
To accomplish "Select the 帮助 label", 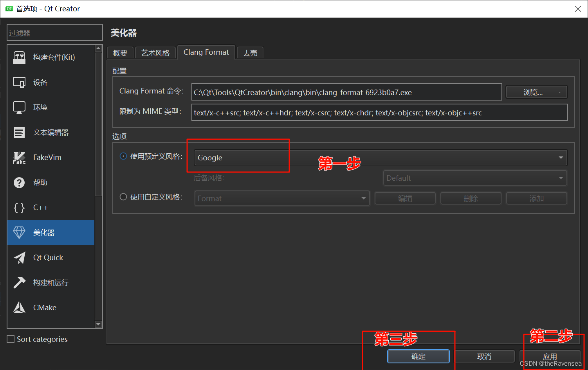I will click(x=40, y=183).
